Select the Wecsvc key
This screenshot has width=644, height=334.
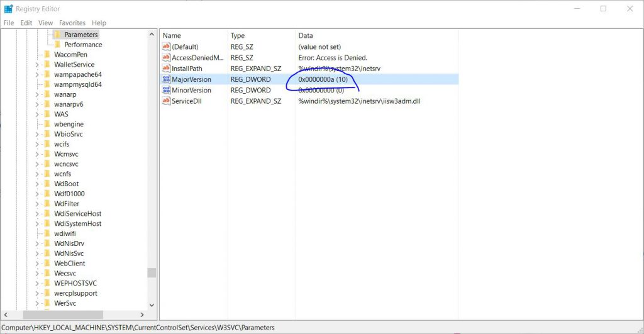coord(65,273)
